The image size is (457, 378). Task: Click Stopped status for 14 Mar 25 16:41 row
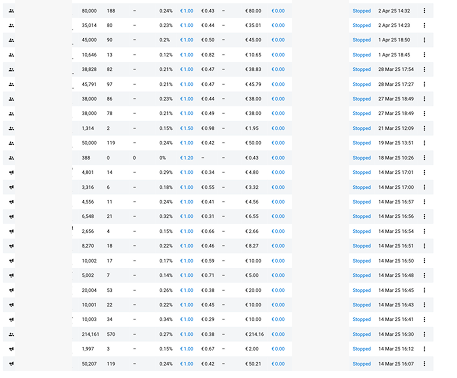pyautogui.click(x=362, y=319)
